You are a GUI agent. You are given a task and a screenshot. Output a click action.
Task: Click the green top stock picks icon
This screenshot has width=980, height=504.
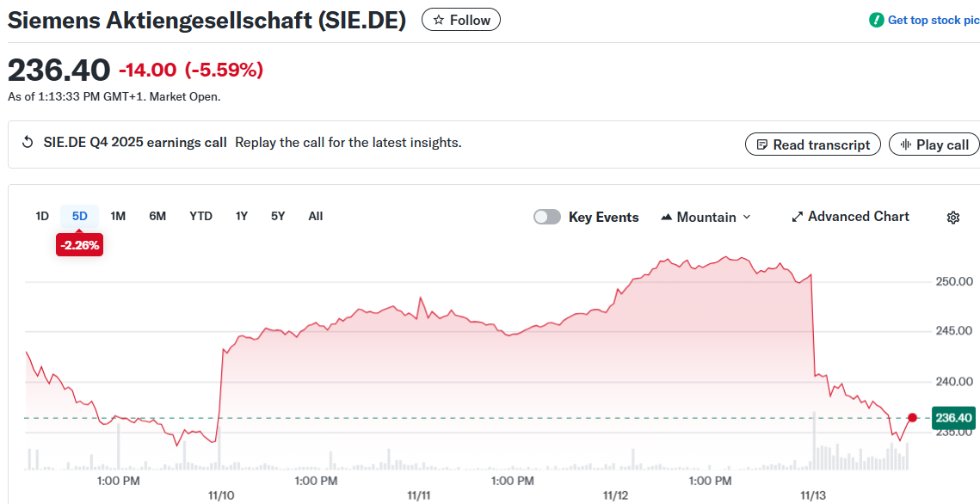click(x=876, y=20)
